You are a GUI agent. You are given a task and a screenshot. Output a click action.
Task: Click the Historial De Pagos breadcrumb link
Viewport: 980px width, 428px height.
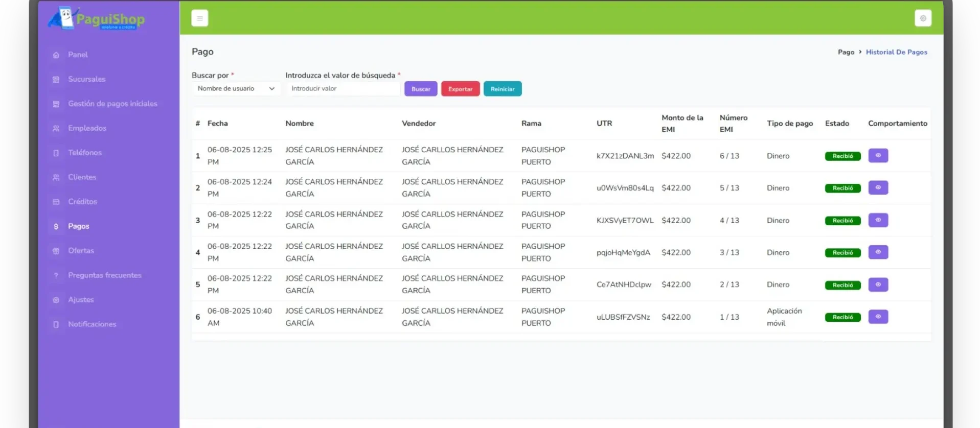[x=896, y=52]
